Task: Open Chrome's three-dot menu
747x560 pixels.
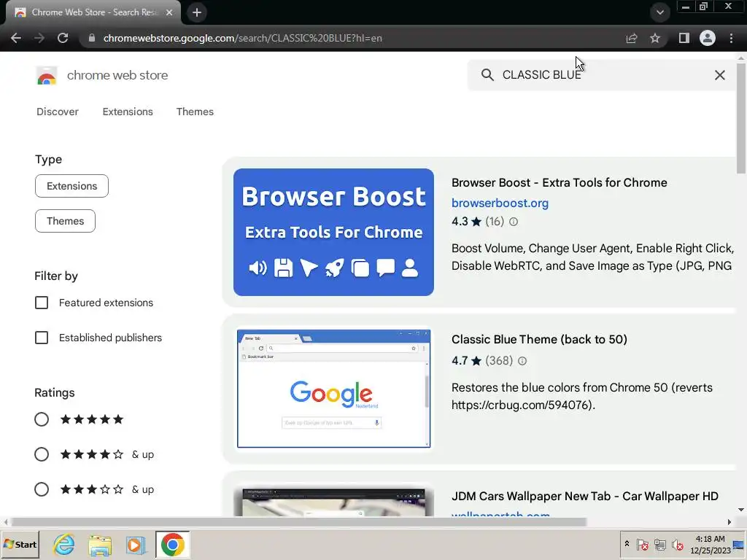Action: pos(731,38)
